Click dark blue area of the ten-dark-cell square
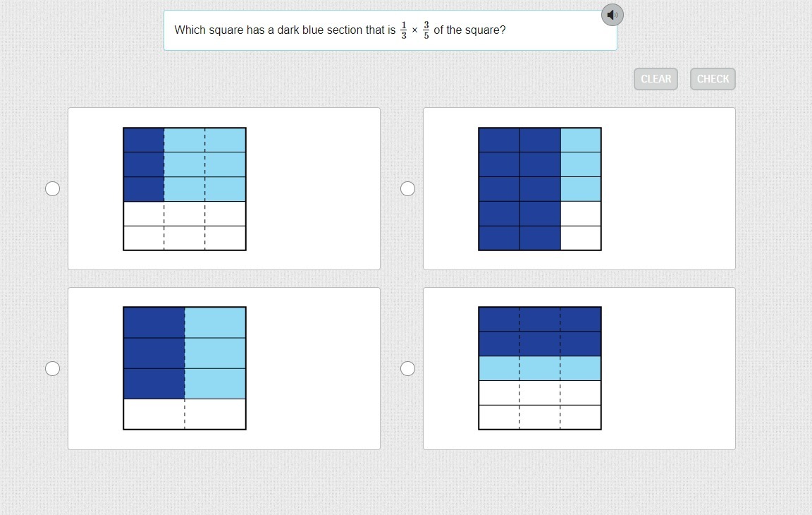This screenshot has height=515, width=812. point(519,189)
